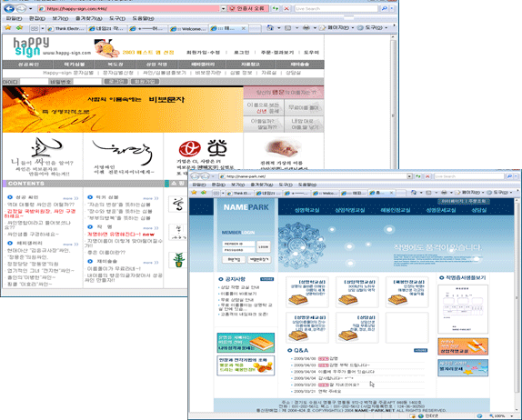The image size is (522, 420).
Task: Open the 성명학교실 link in NamePark navigation
Action: point(306,210)
